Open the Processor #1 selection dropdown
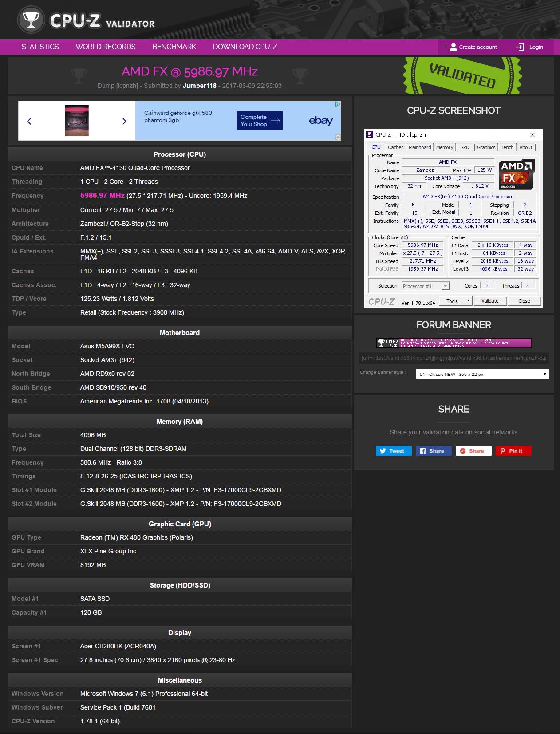Screen dimensions: 560x734 (426, 286)
